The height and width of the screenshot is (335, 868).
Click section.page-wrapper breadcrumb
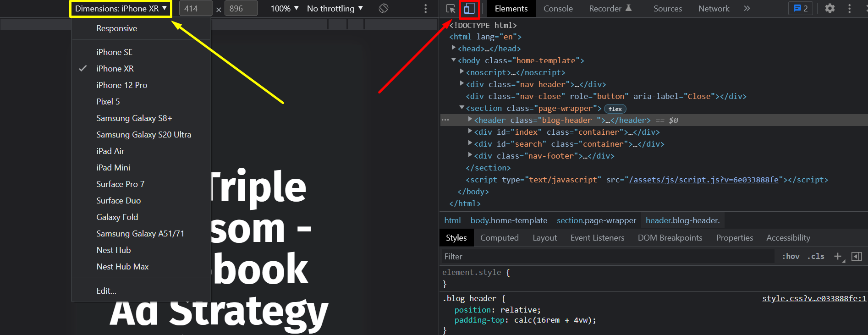[x=596, y=220]
